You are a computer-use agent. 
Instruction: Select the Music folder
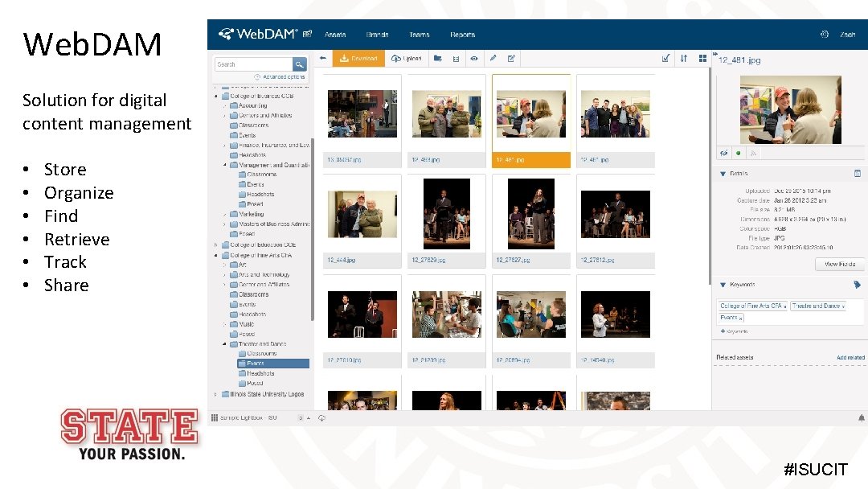pyautogui.click(x=242, y=324)
